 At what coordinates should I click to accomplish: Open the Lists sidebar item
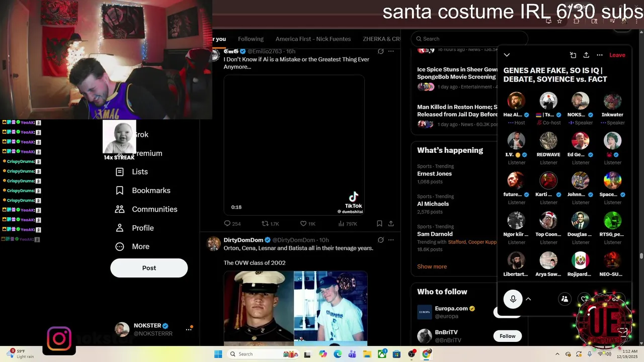tap(132, 172)
